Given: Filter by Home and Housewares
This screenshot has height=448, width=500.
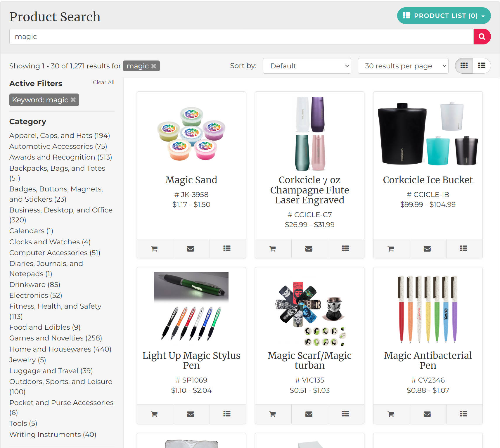Looking at the screenshot, I should pos(60,349).
